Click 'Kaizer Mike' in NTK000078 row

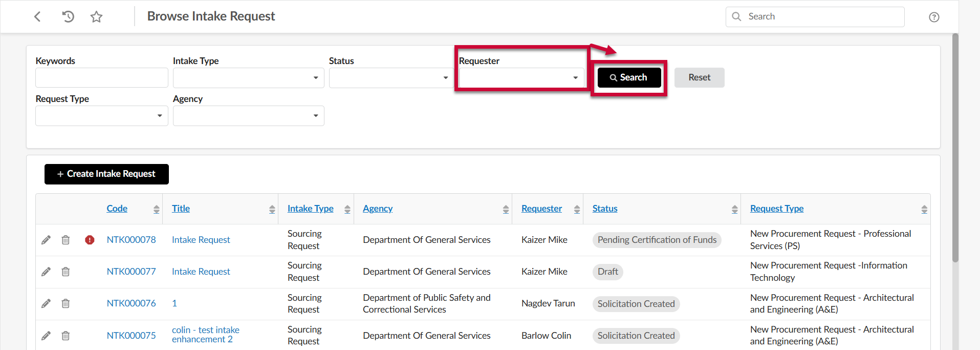pos(545,240)
